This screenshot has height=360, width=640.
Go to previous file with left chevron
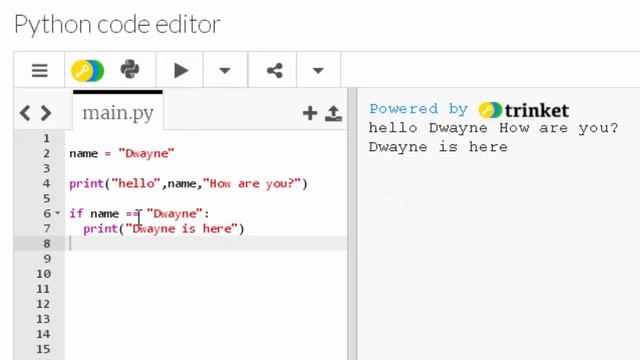25,113
